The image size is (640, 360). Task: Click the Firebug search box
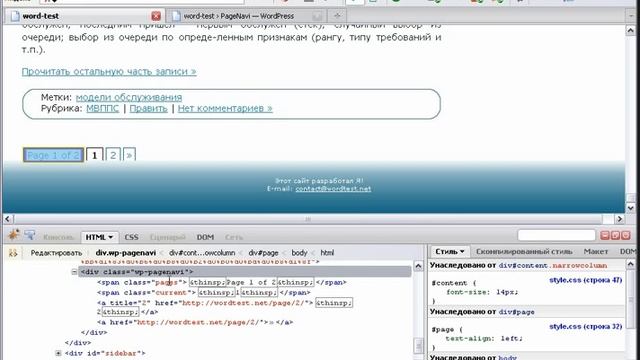coord(556,235)
